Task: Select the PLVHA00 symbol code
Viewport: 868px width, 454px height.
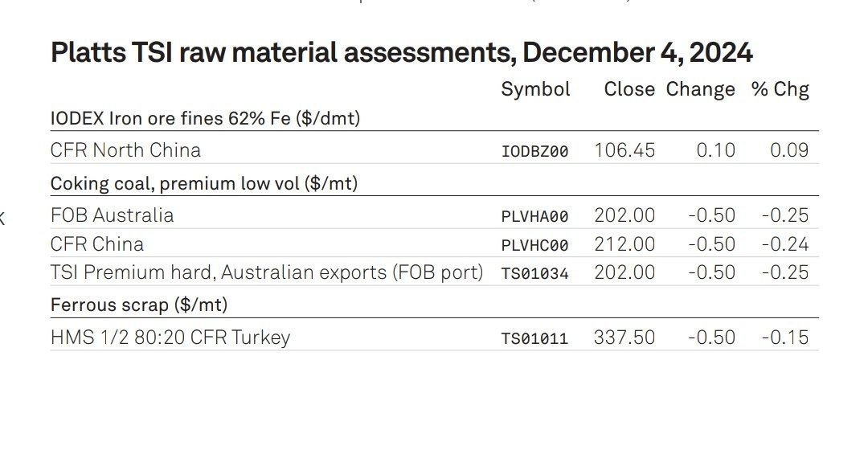Action: coord(534,216)
